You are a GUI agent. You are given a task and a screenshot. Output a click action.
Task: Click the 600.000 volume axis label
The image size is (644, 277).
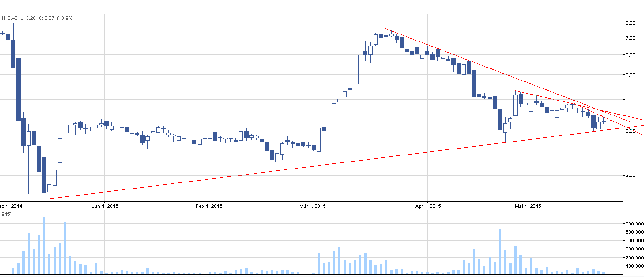click(634, 224)
